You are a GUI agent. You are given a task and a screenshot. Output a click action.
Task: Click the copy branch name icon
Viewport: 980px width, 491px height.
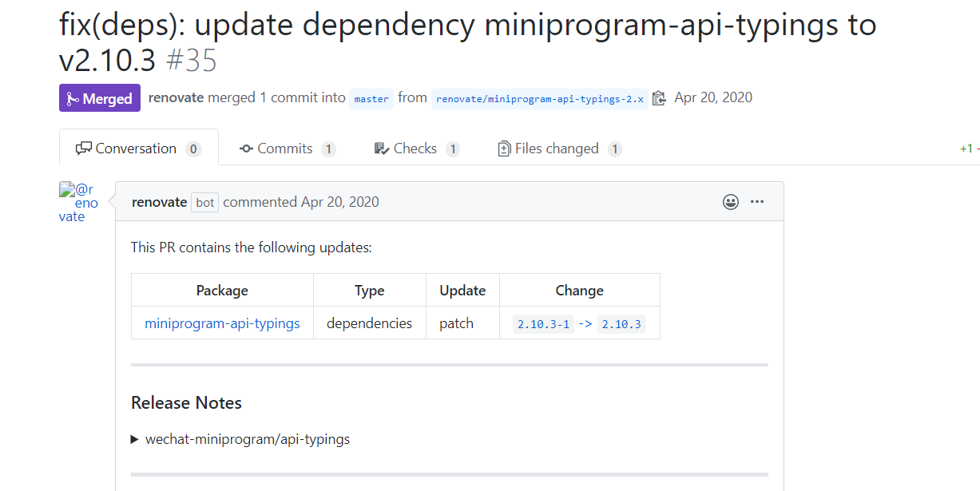click(x=659, y=97)
